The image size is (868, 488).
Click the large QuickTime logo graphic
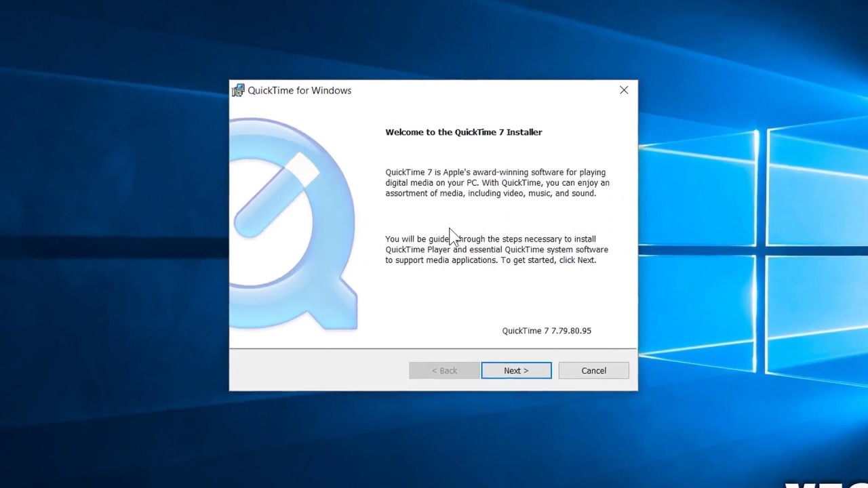tap(294, 224)
